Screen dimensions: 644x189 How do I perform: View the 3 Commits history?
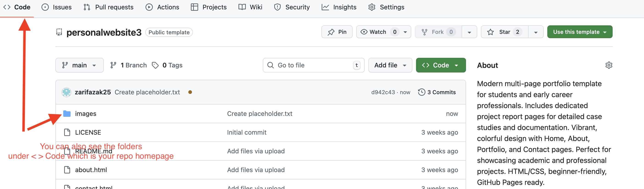[x=437, y=92]
